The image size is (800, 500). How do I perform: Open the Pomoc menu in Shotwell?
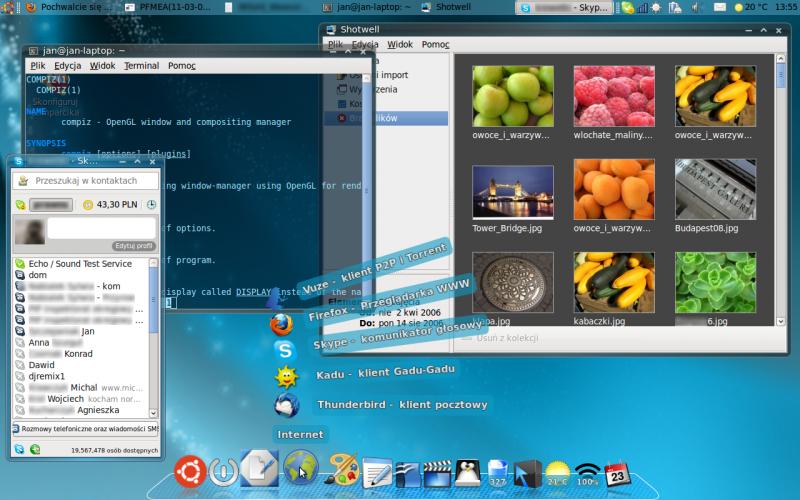coord(435,45)
